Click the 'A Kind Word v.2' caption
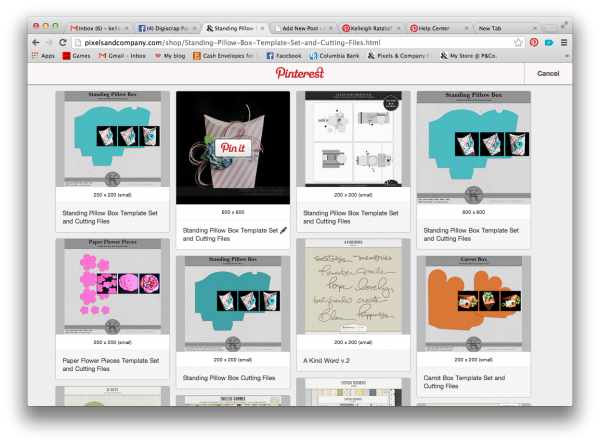The width and height of the screenshot is (600, 444). [326, 361]
